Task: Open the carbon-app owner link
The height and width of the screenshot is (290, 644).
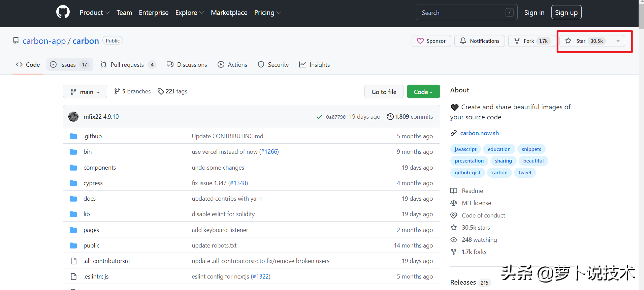Action: (44, 41)
